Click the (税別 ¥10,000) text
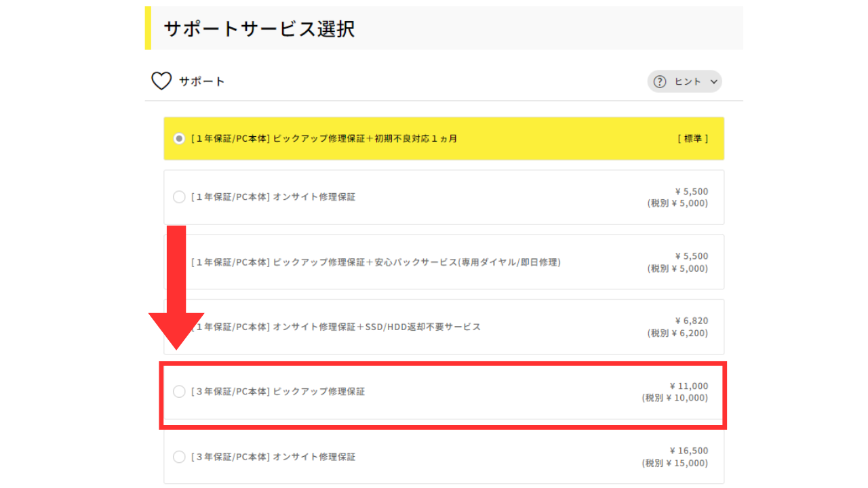Image resolution: width=868 pixels, height=488 pixels. coord(675,399)
